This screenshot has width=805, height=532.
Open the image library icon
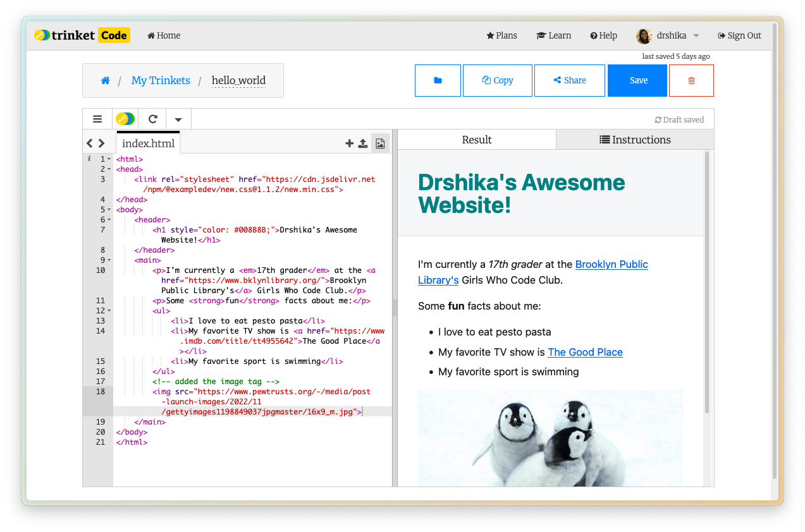pos(380,143)
